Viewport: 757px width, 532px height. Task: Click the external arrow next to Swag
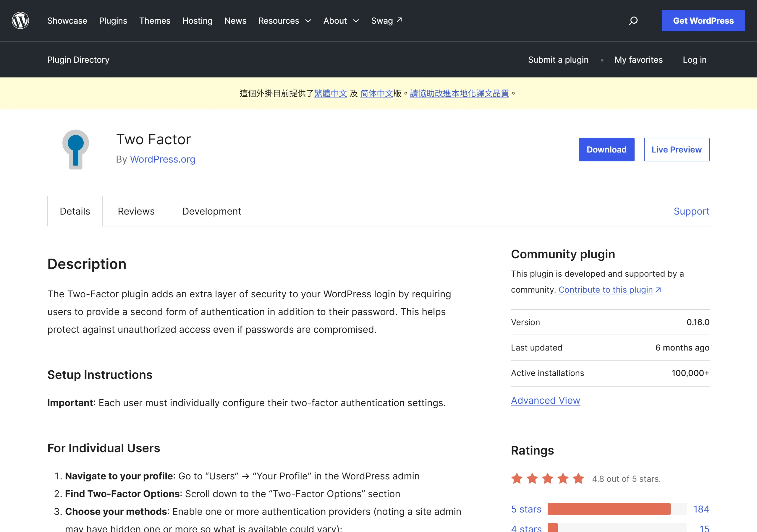click(399, 20)
